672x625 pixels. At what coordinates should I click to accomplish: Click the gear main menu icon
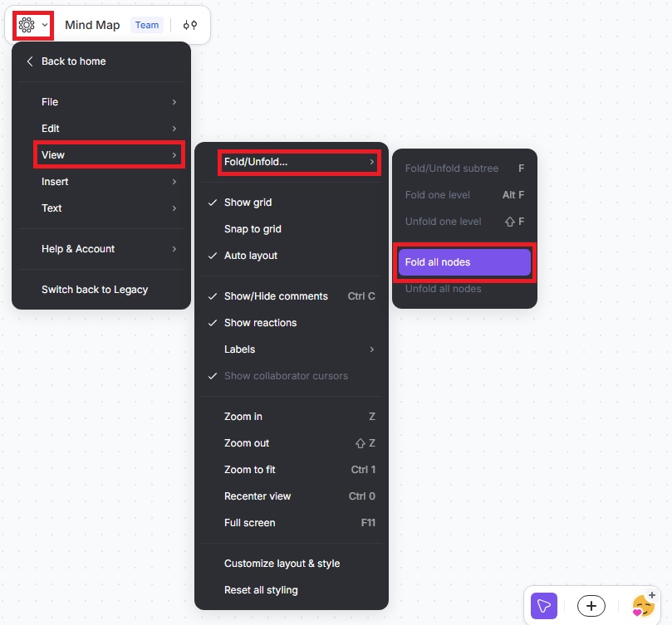click(27, 25)
